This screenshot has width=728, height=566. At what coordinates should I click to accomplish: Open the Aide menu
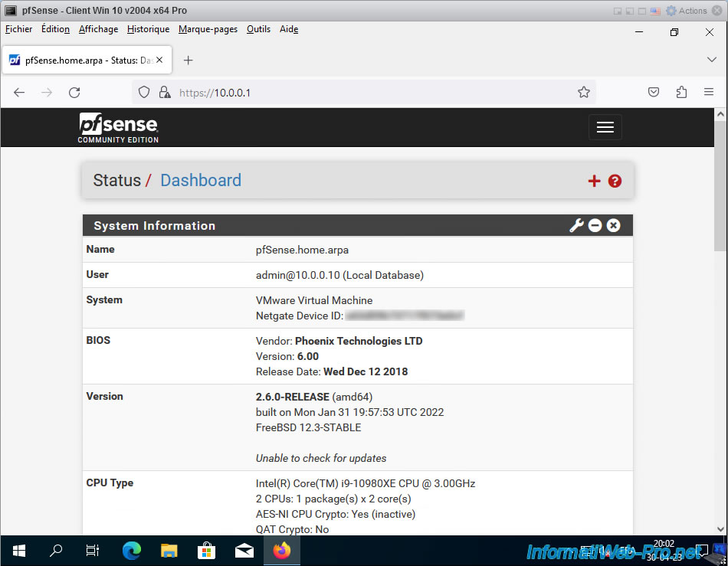pos(289,29)
